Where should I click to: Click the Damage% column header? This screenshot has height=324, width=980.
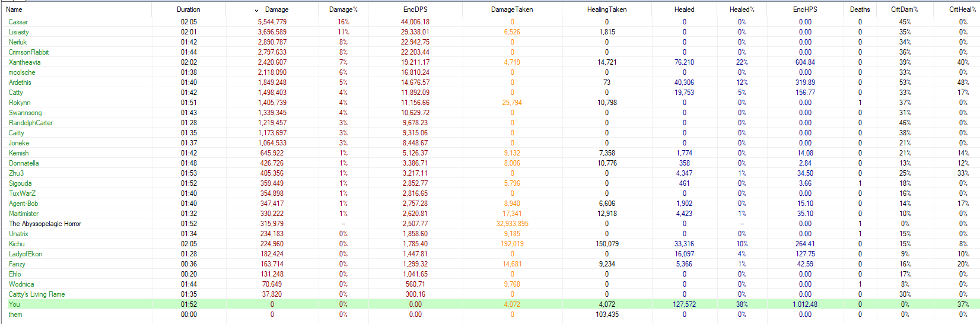click(x=343, y=9)
